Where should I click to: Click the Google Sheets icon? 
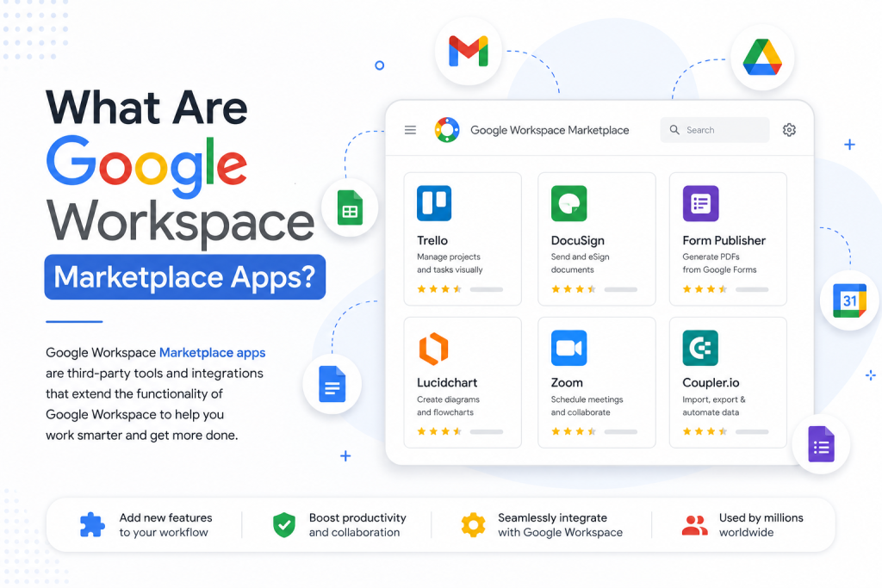pos(350,208)
